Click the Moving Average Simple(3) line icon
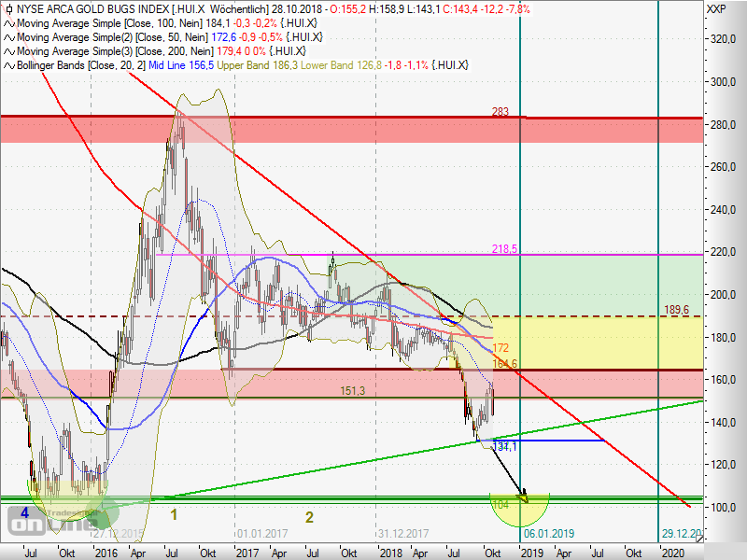 pyautogui.click(x=8, y=50)
